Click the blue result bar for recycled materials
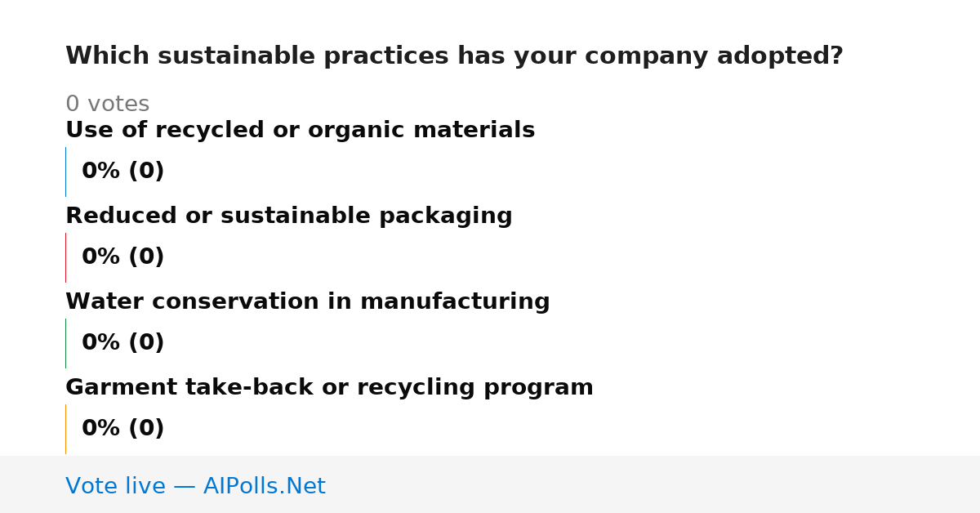 [65, 172]
